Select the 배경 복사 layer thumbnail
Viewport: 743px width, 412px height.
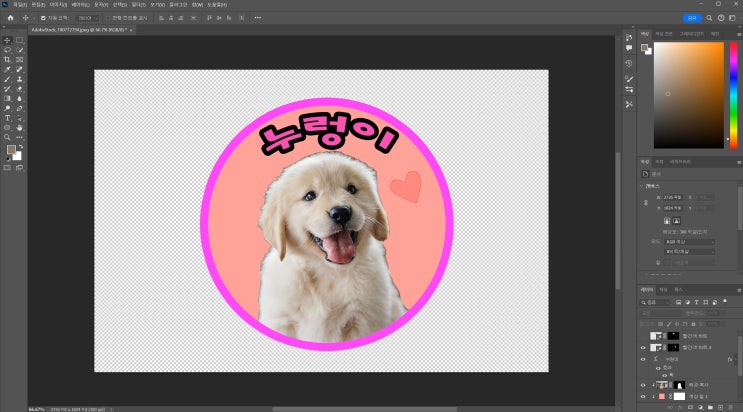(662, 384)
